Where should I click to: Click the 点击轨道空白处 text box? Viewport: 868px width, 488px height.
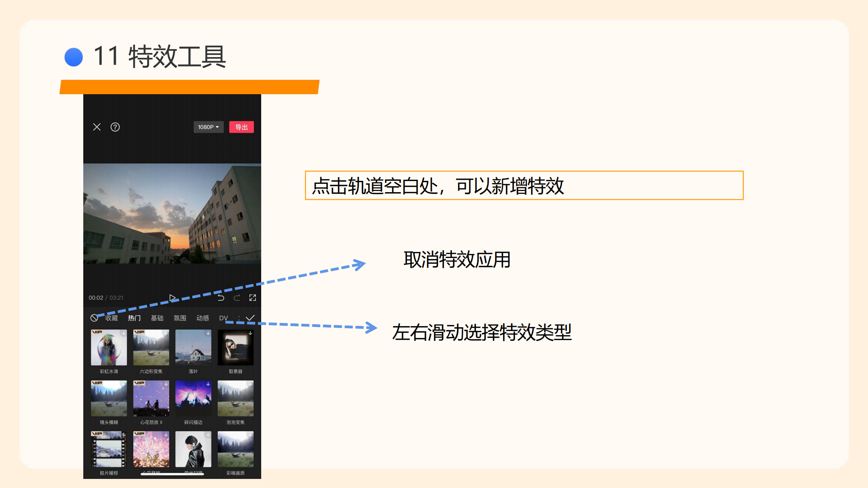[524, 185]
